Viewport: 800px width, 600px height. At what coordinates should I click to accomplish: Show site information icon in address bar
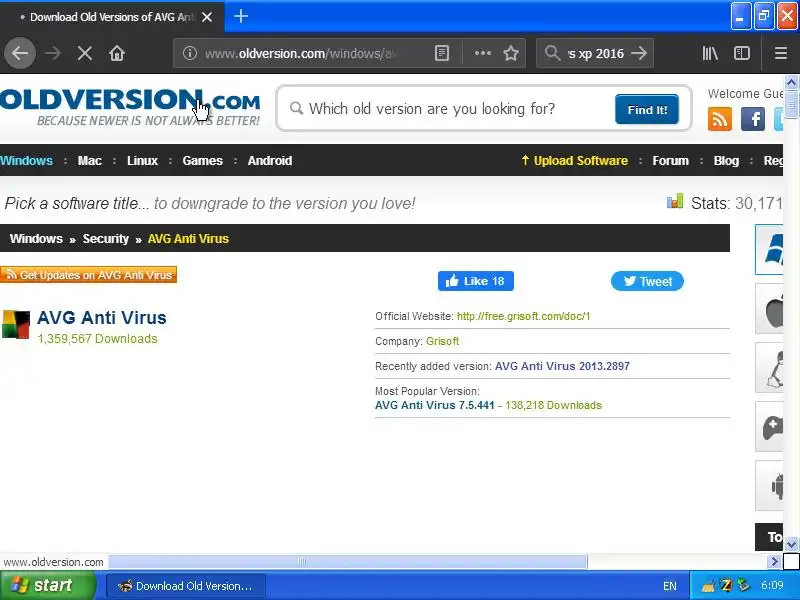(190, 53)
